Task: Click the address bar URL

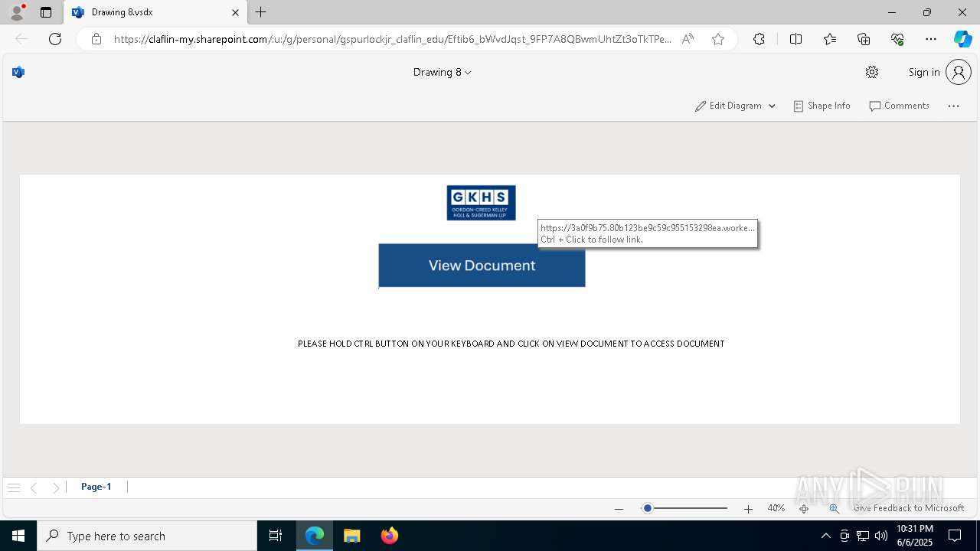Action: [x=392, y=39]
